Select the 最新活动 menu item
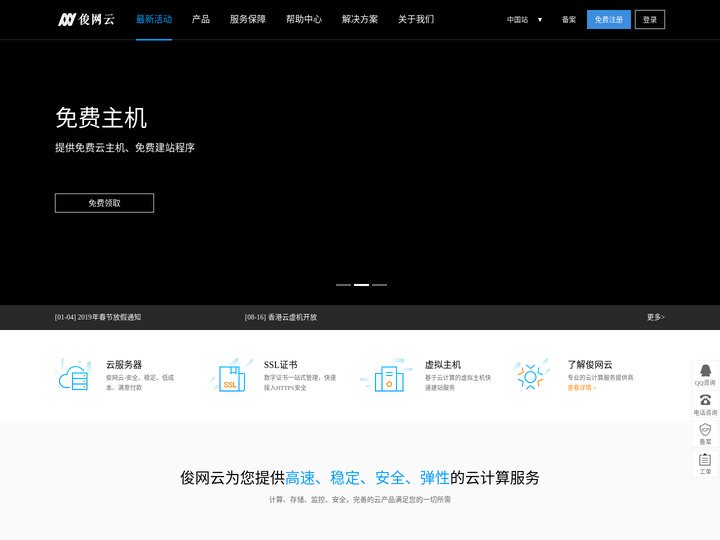This screenshot has height=540, width=720. [154, 19]
